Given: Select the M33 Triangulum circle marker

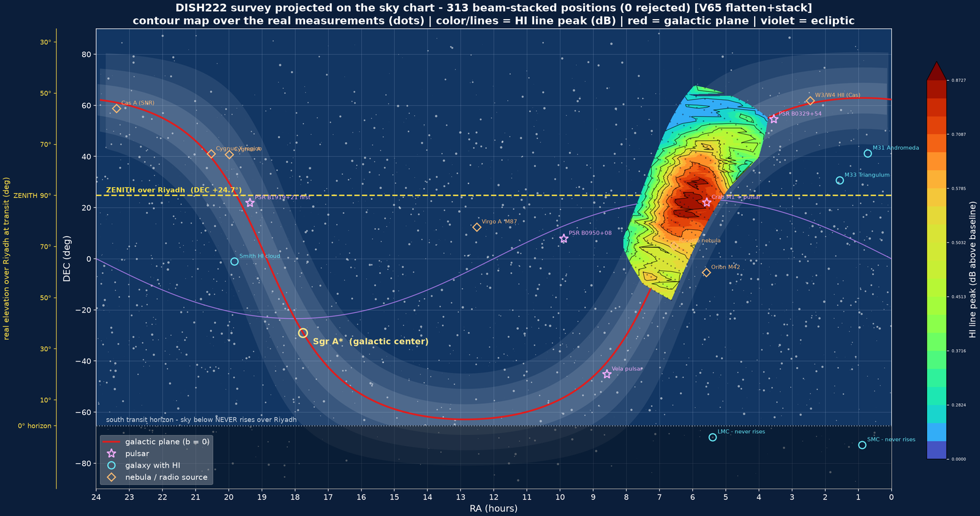Looking at the screenshot, I should coord(840,180).
